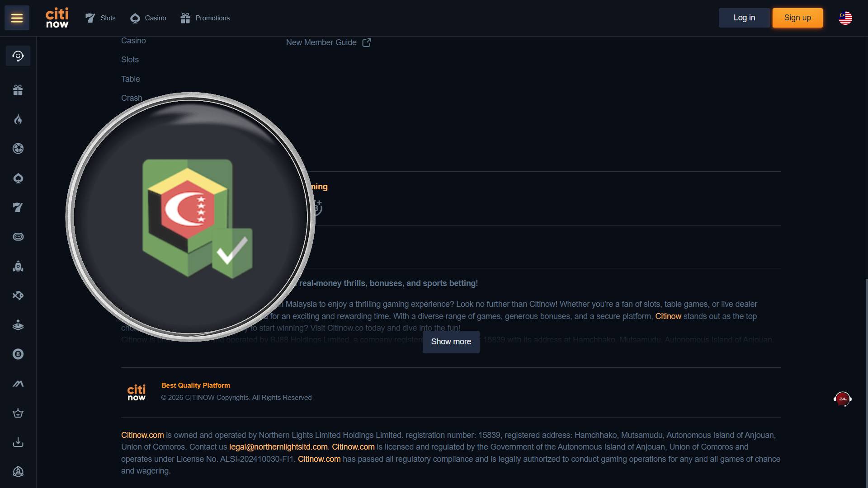
Task: Open the Slots footer link
Action: (x=130, y=60)
